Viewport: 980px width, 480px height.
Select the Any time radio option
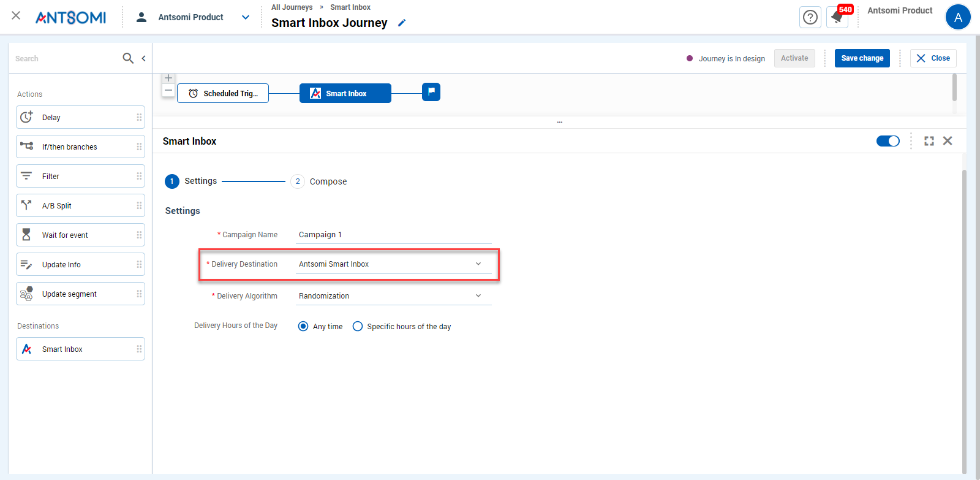pyautogui.click(x=303, y=326)
